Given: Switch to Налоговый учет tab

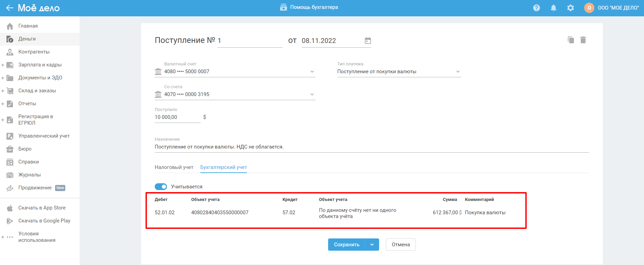Looking at the screenshot, I should click(x=174, y=167).
